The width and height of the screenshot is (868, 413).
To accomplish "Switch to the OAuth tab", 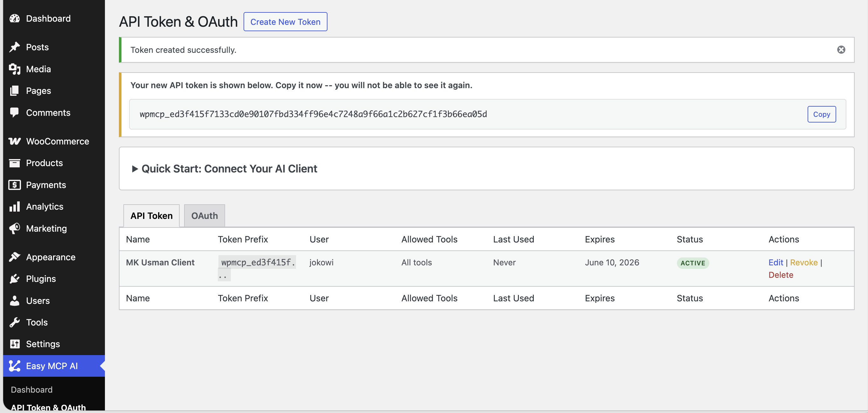I will coord(204,216).
